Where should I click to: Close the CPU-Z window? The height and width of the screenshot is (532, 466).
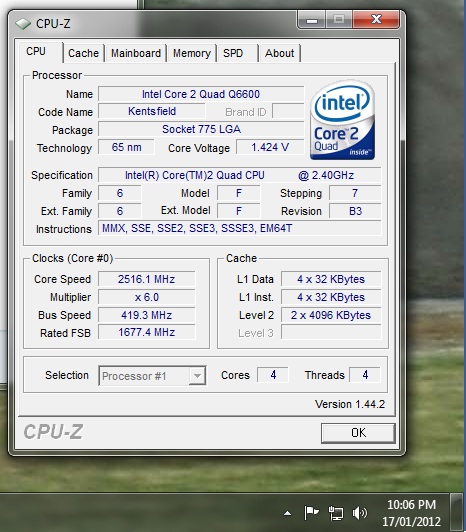coord(376,20)
